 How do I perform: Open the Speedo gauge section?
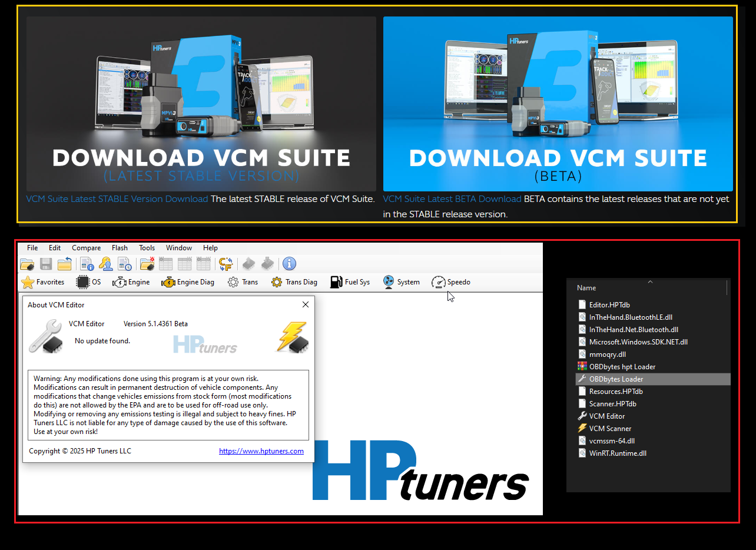[x=451, y=282]
